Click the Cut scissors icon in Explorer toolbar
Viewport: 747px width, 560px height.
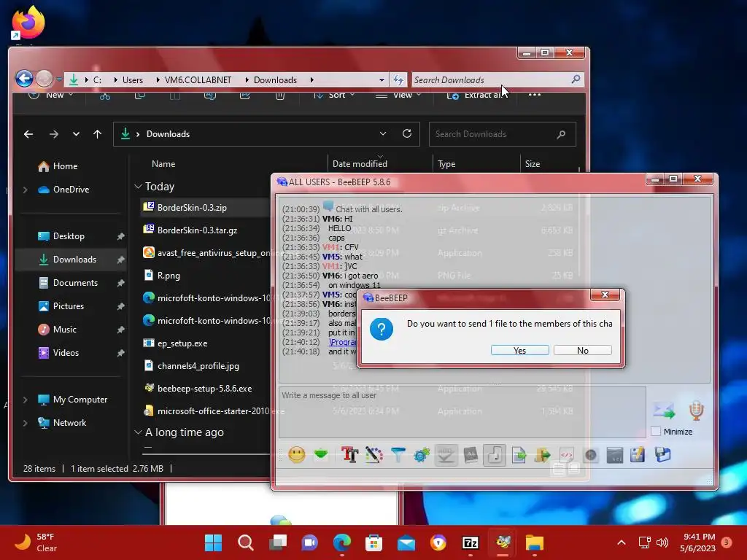click(x=105, y=96)
